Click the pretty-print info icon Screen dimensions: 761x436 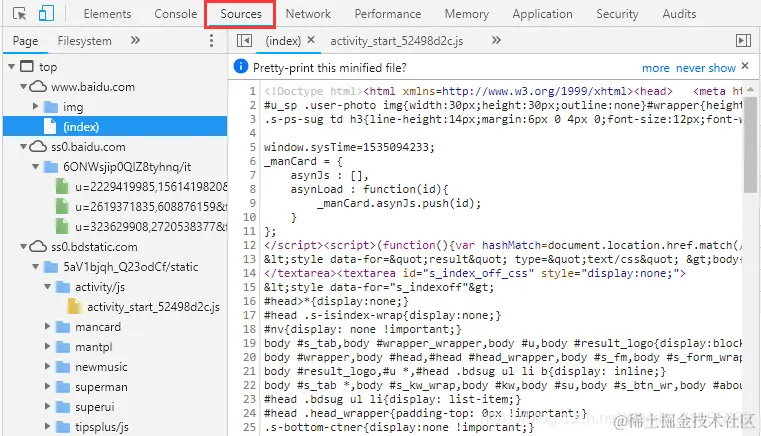pyautogui.click(x=241, y=67)
